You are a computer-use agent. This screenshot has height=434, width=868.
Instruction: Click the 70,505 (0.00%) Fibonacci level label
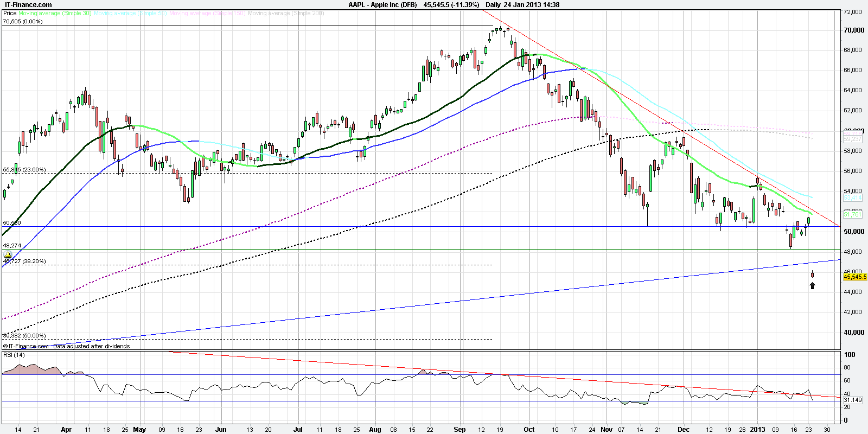tap(23, 22)
